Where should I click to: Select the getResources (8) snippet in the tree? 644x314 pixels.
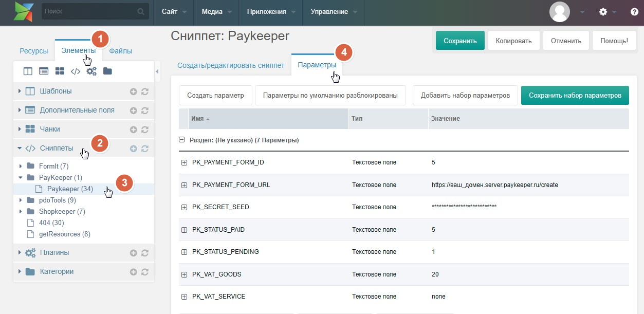tap(64, 234)
